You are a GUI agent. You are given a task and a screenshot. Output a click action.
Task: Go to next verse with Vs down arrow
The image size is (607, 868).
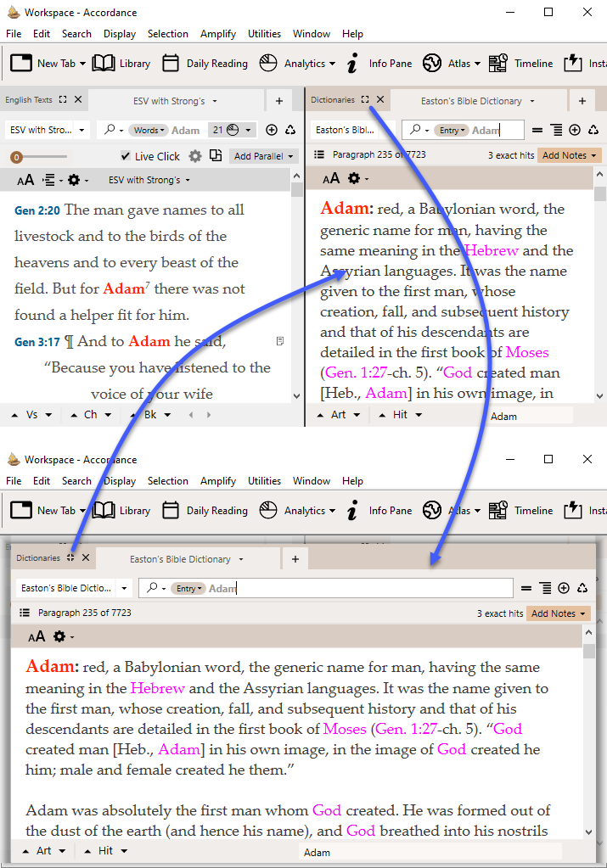(49, 415)
